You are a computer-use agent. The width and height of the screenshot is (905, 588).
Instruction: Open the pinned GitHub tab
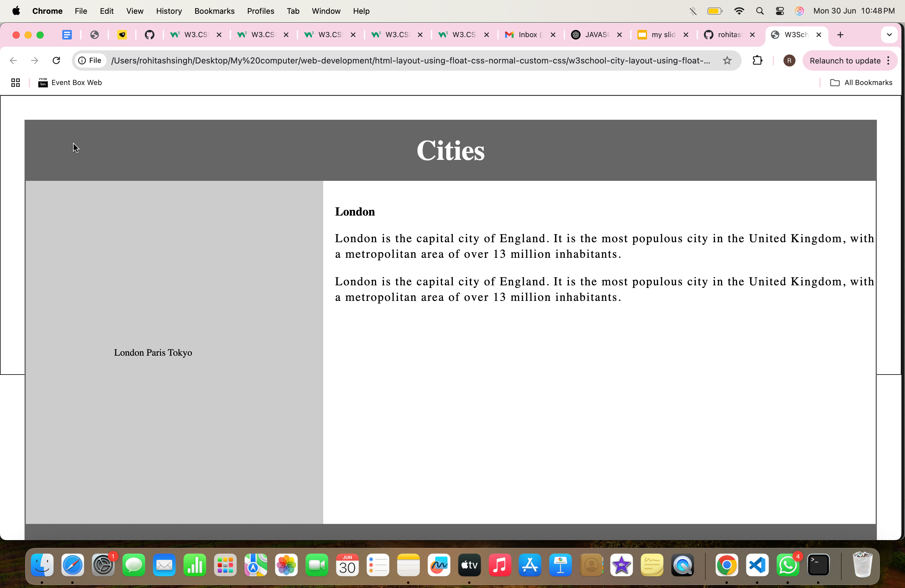click(x=149, y=35)
